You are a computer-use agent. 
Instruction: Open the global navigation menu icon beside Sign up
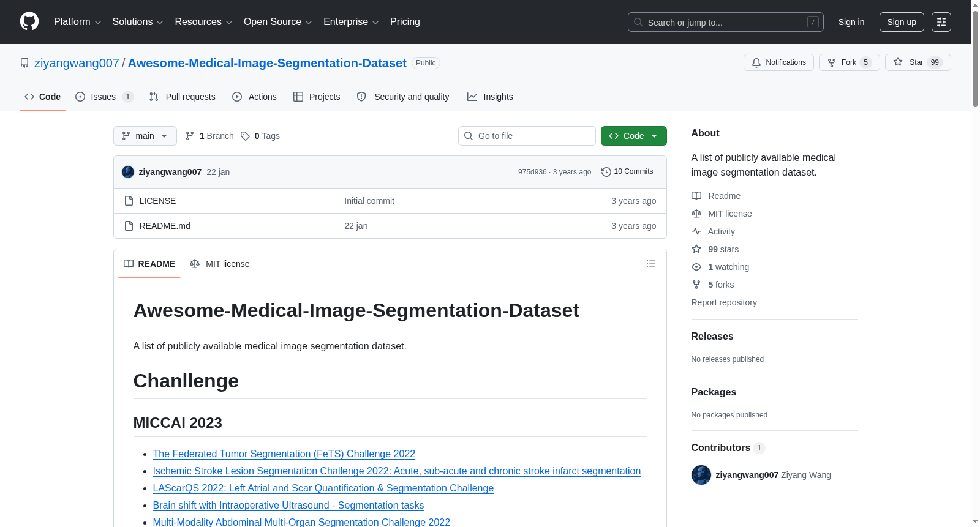[x=941, y=22]
